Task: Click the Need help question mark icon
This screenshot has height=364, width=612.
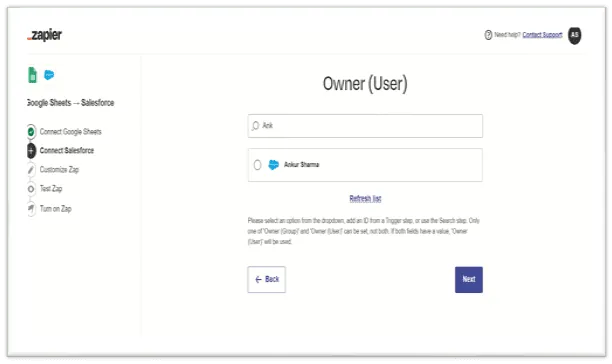Action: click(488, 35)
